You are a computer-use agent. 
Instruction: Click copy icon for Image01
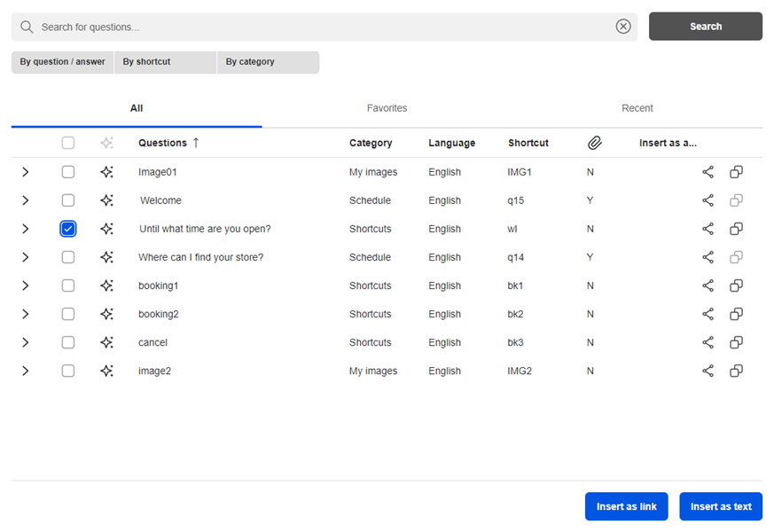click(736, 172)
